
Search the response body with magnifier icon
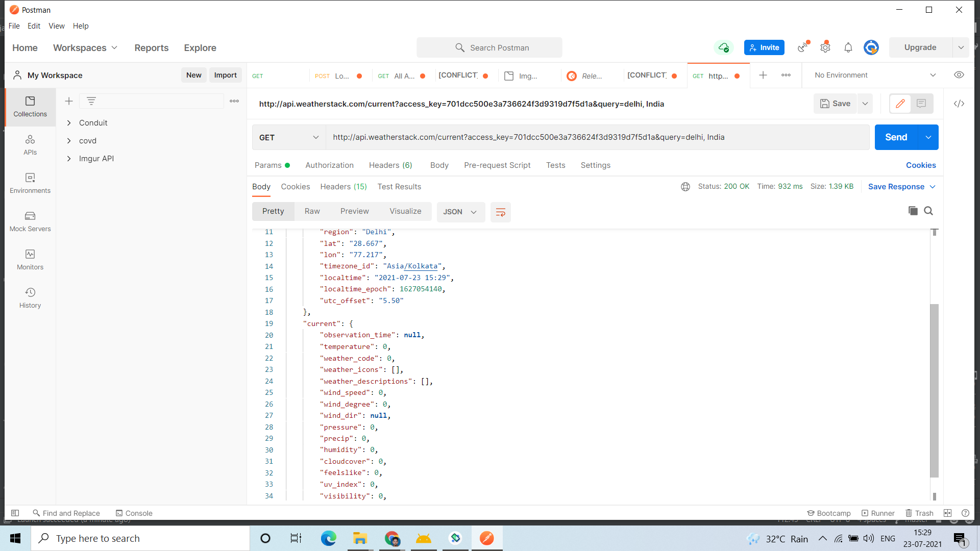928,211
